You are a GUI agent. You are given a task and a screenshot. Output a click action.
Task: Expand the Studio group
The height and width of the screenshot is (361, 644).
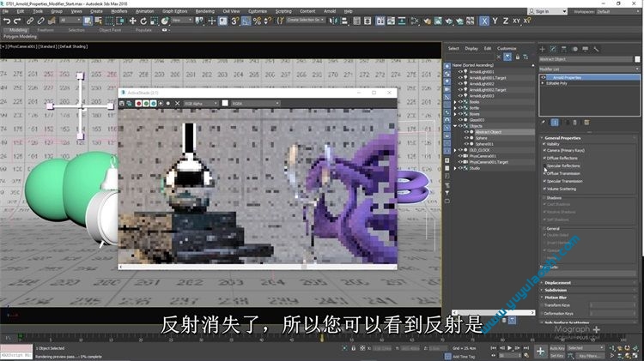click(455, 168)
